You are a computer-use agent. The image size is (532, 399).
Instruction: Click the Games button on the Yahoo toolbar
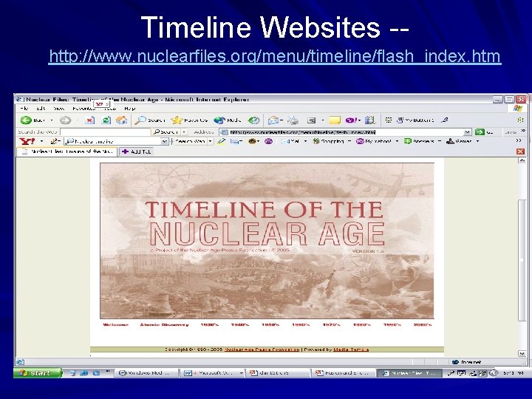[459, 141]
